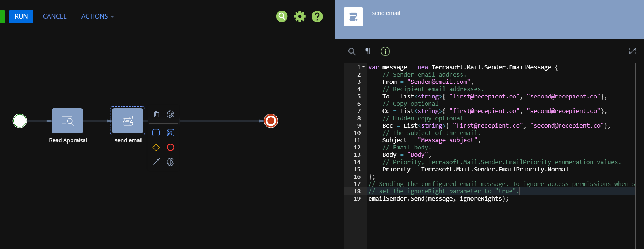Screen dimensions: 644x249
Task: Click line number 5 in the gutter
Action: (359, 96)
